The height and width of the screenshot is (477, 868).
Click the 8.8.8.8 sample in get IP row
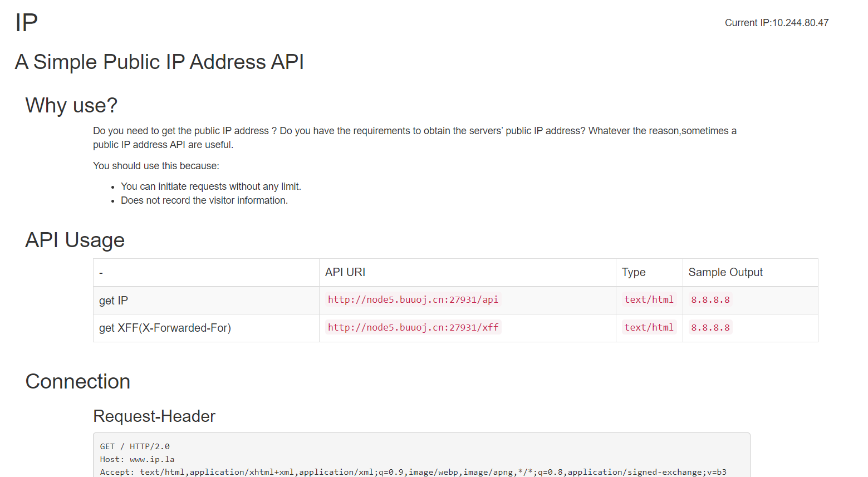pyautogui.click(x=710, y=299)
